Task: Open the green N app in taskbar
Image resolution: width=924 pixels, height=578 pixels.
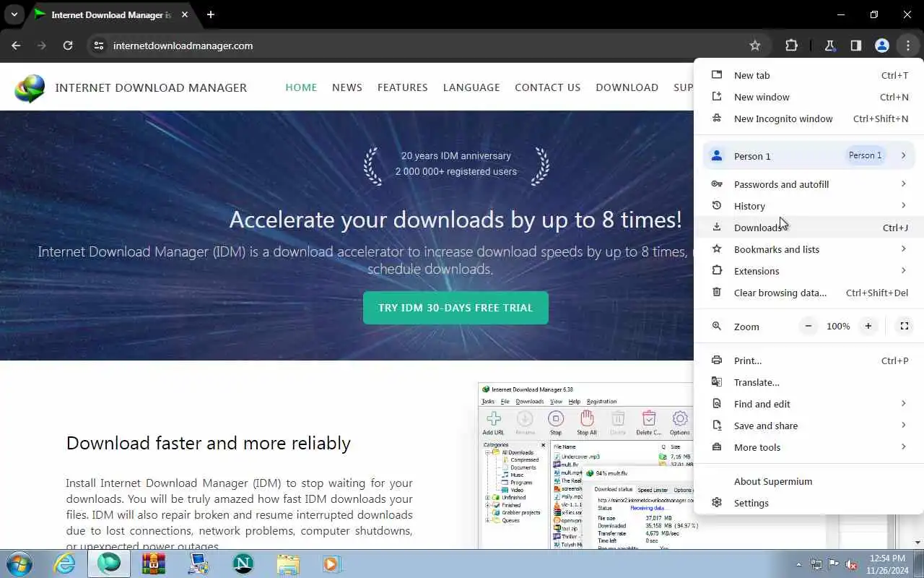Action: (x=243, y=564)
